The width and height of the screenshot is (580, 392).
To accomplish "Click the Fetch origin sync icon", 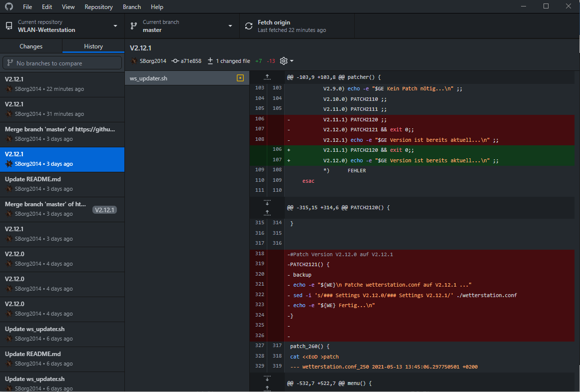I will (x=249, y=26).
